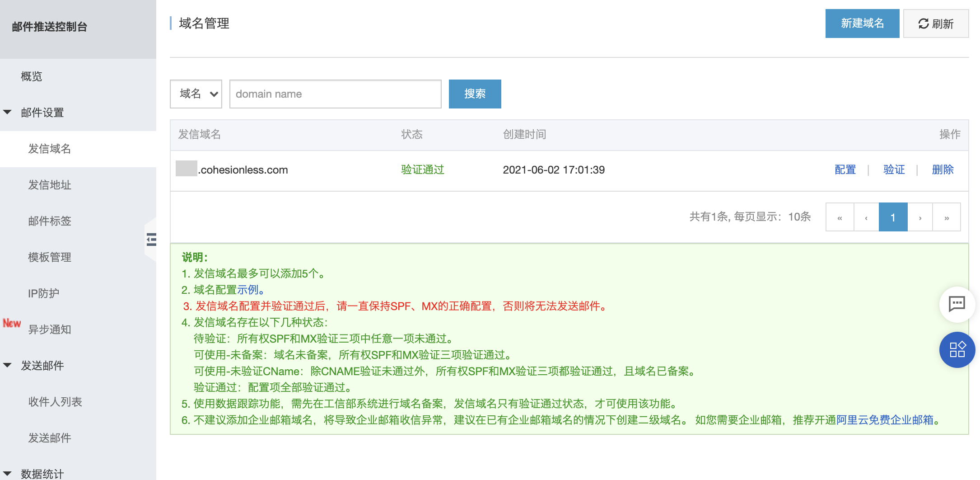Open 概览 in the sidebar
Screen dimensions: 980x480
pos(32,76)
